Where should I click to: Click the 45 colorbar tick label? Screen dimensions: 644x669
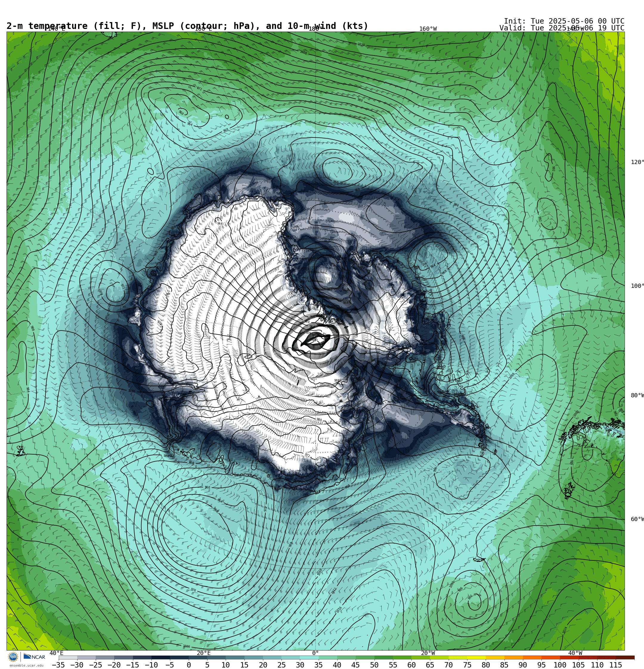(356, 665)
